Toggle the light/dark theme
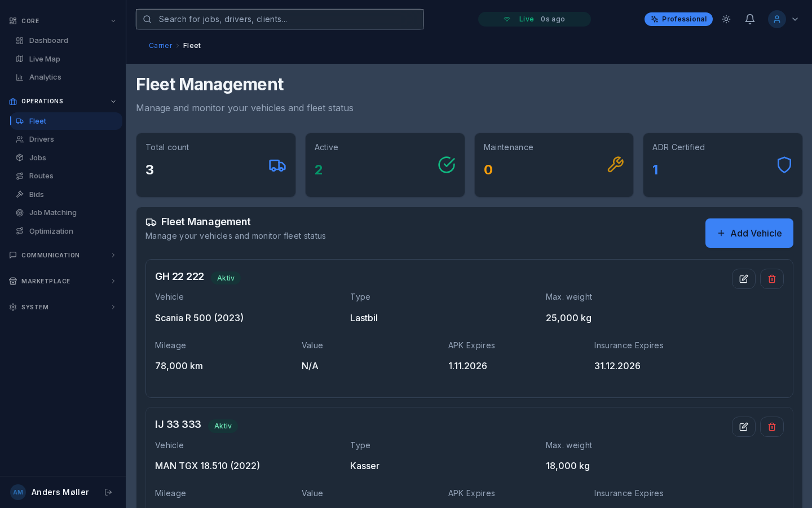 [726, 19]
